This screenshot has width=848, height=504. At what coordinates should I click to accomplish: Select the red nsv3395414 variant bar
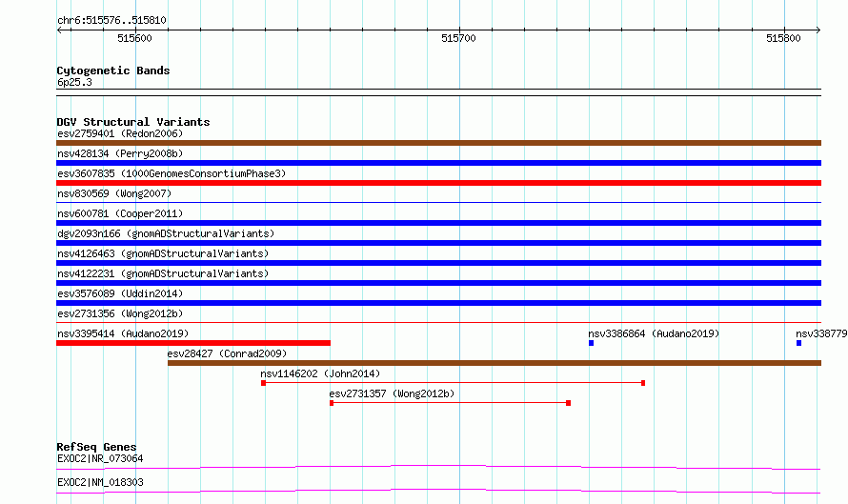coord(193,343)
